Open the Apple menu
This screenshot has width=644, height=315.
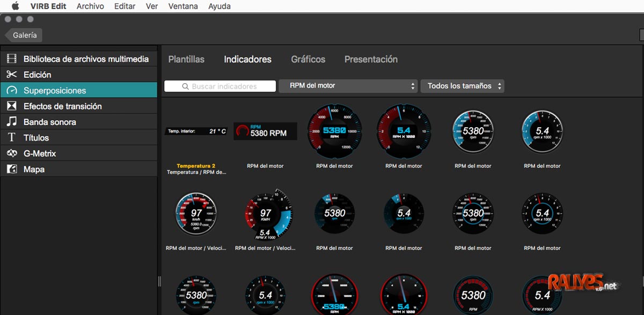(15, 6)
